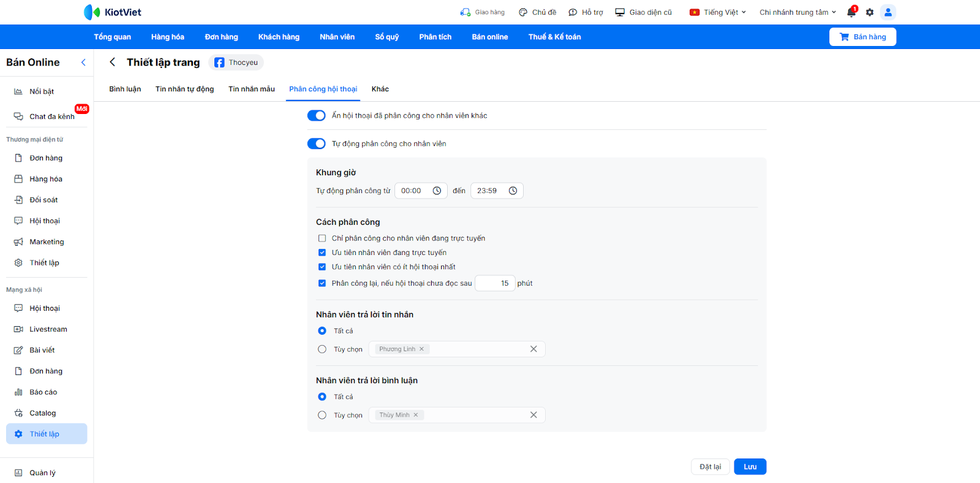The height and width of the screenshot is (483, 980).
Task: Uncheck Ưu tiên nhân viên đang trực tuyến
Action: tap(322, 253)
